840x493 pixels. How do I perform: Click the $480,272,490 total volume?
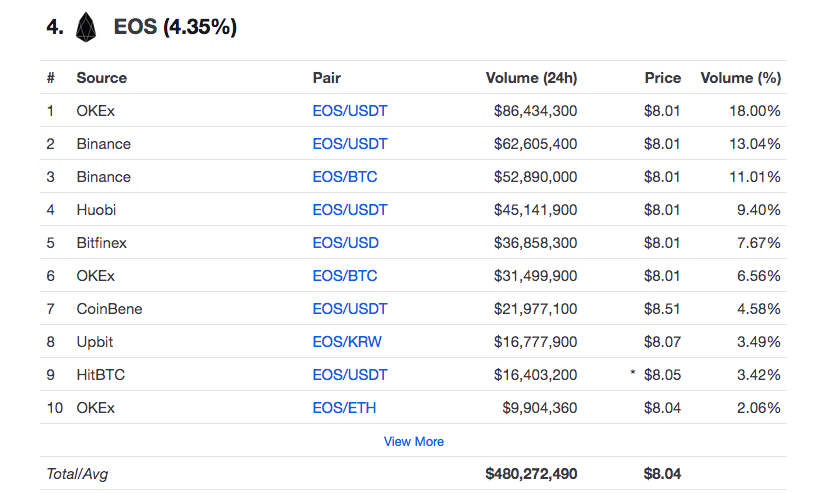click(x=531, y=474)
